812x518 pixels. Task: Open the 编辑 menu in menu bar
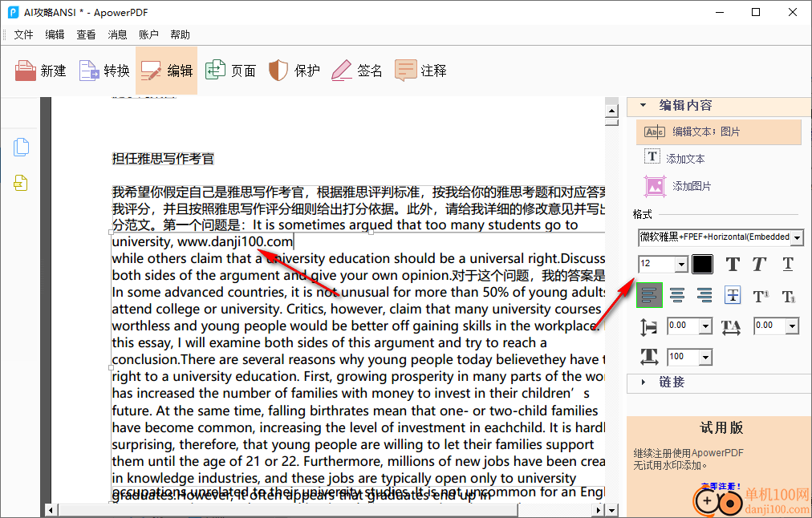click(x=55, y=34)
